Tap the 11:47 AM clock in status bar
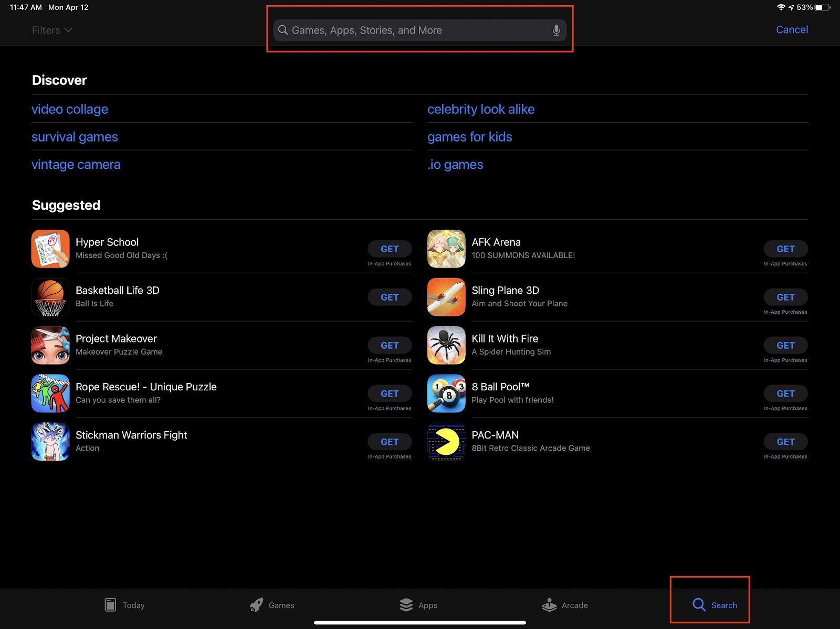 tap(26, 7)
